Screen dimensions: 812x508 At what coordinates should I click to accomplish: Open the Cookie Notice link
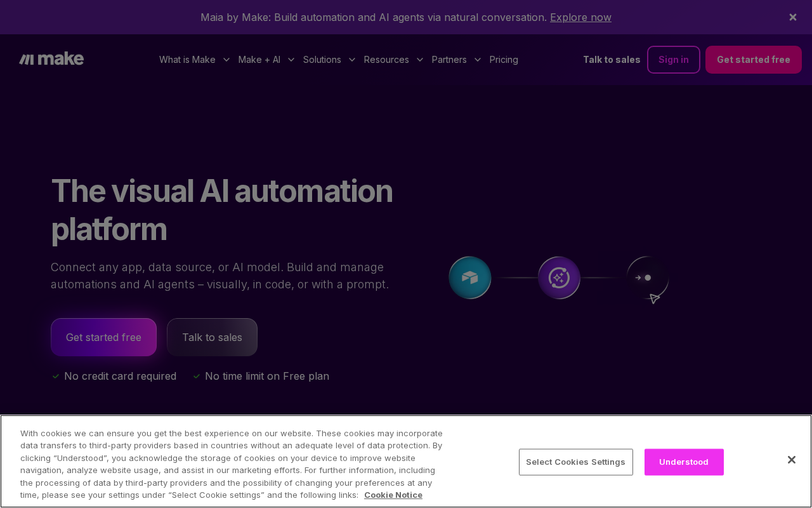(x=393, y=495)
